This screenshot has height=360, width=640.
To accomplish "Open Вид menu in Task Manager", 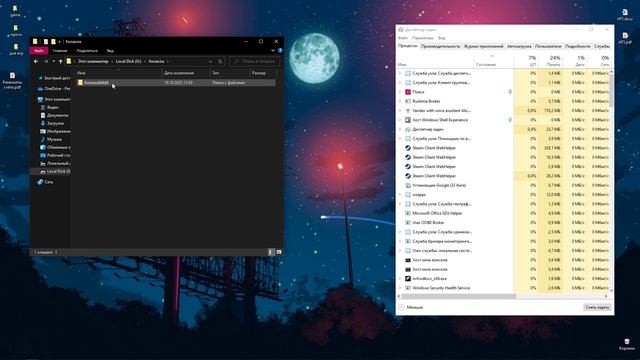I will pyautogui.click(x=442, y=38).
